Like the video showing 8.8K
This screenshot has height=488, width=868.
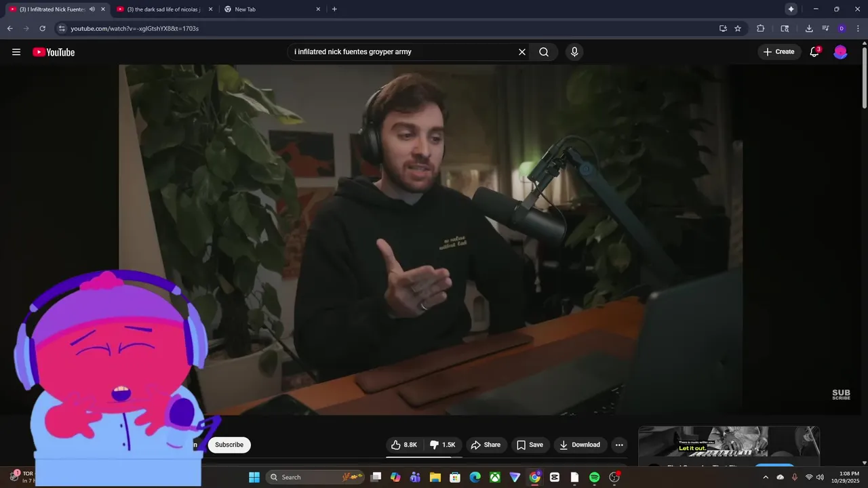(x=403, y=445)
